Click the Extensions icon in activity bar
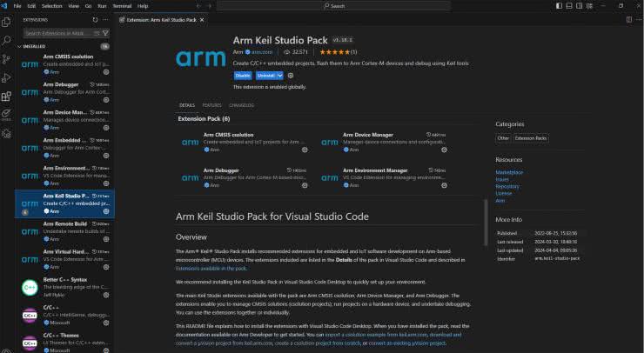 [x=7, y=97]
